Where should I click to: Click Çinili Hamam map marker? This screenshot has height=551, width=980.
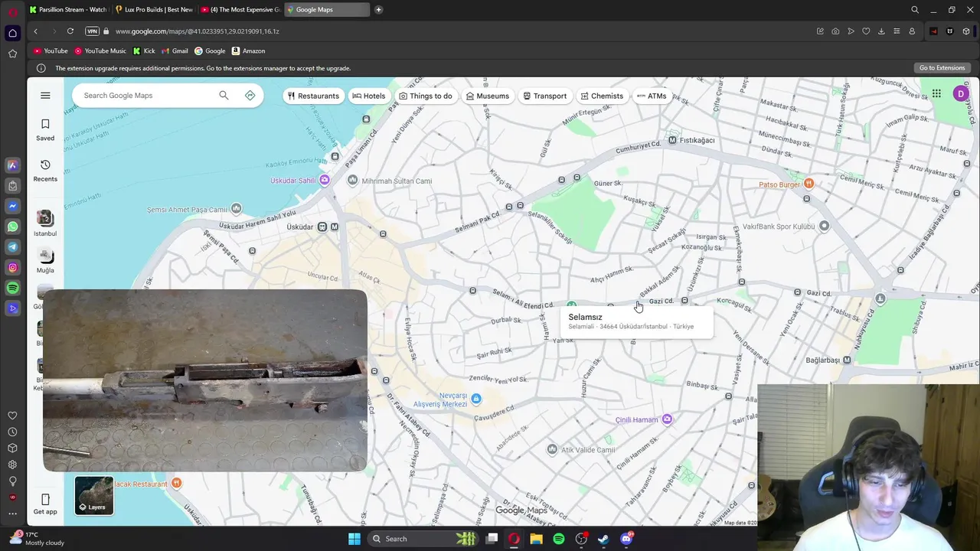(667, 419)
